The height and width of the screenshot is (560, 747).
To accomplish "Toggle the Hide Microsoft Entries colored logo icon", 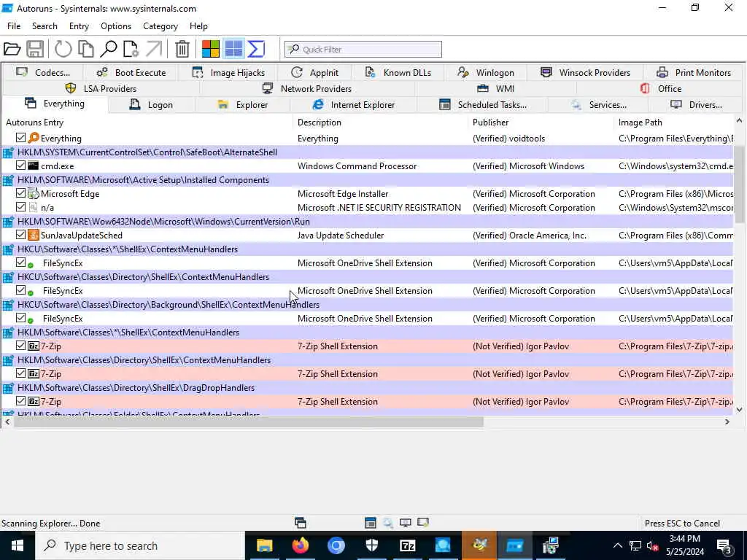I will pyautogui.click(x=211, y=49).
